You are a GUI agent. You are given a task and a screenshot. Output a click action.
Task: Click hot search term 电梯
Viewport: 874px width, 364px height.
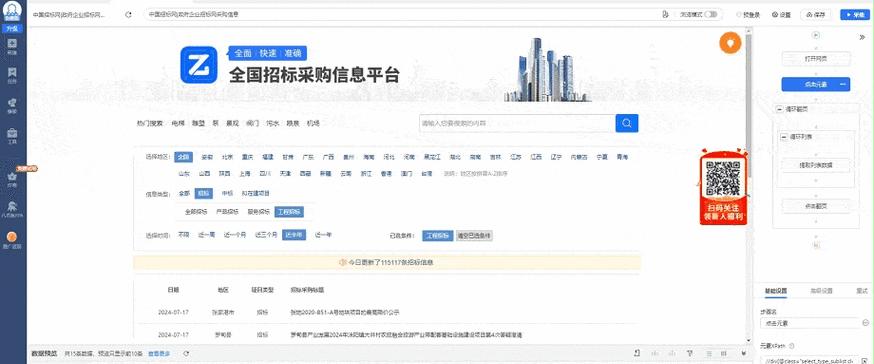(178, 123)
